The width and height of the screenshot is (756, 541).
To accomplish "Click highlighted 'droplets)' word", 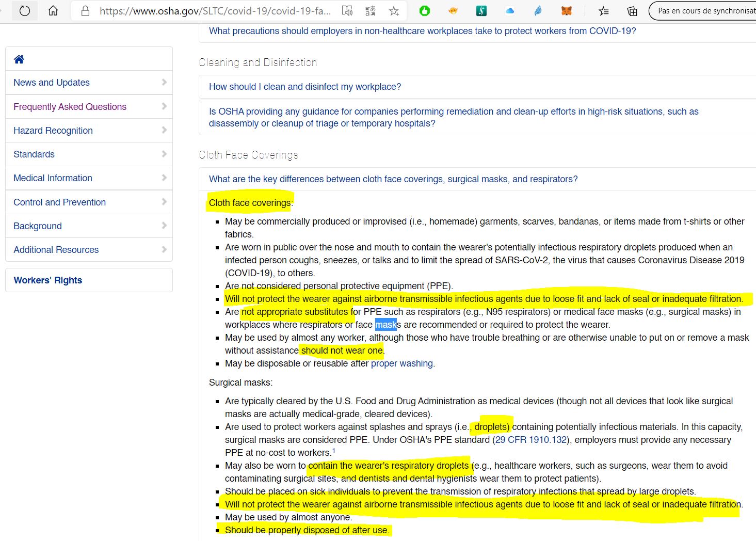I will tap(492, 427).
